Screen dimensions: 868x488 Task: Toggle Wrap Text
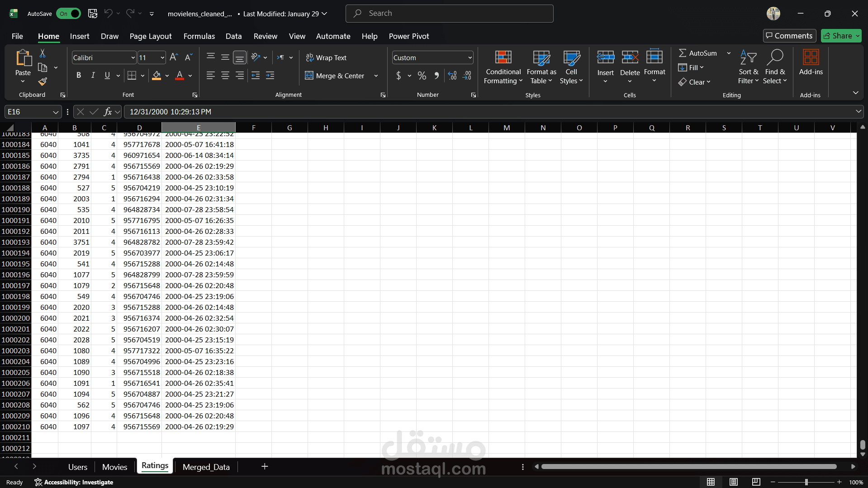(x=326, y=57)
